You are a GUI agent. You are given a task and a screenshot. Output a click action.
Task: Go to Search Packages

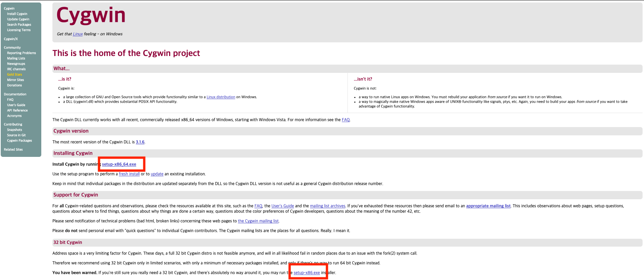(x=19, y=24)
